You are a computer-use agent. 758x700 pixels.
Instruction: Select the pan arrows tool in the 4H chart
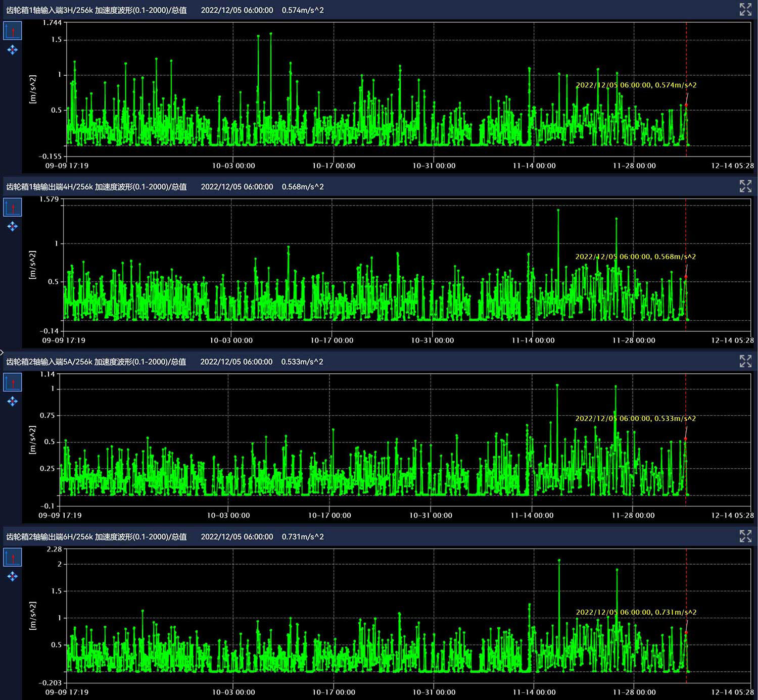click(x=13, y=226)
